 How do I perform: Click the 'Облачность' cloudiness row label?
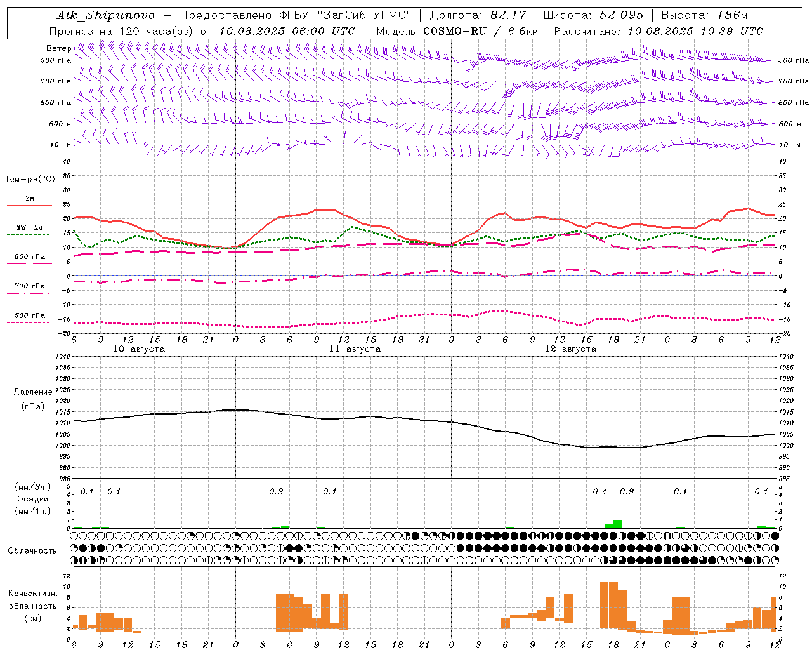pos(32,550)
